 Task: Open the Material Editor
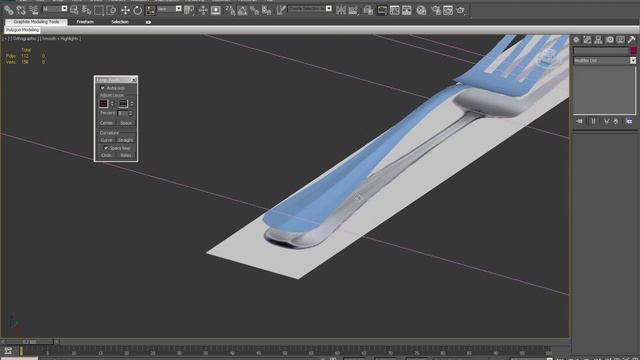pos(421,10)
